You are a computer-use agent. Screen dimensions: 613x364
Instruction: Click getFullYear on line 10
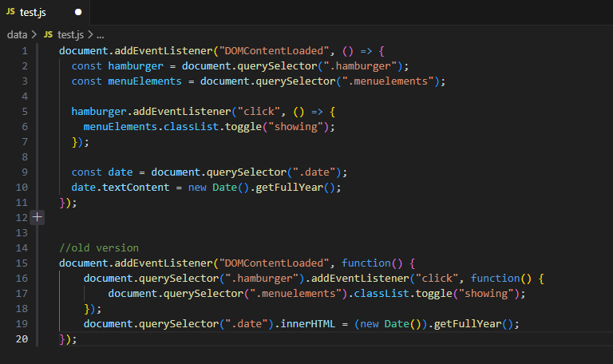pos(289,188)
